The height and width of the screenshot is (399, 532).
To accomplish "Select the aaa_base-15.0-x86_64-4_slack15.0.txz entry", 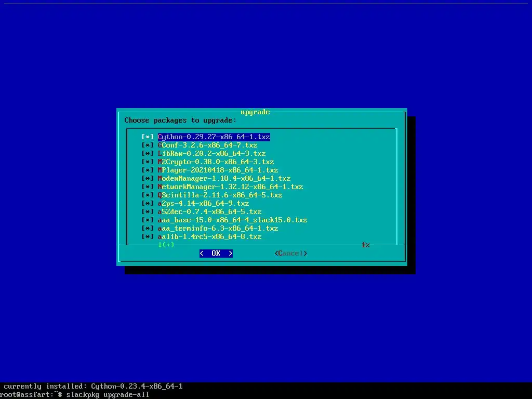I will click(232, 220).
